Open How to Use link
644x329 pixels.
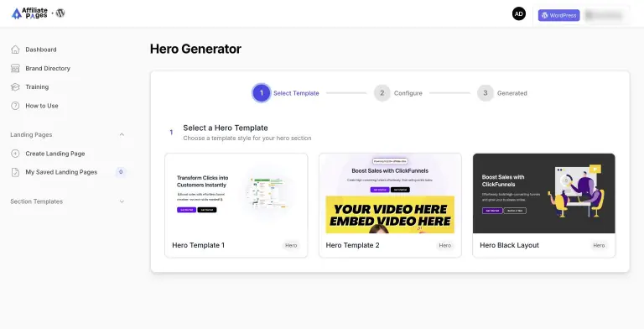pos(42,106)
